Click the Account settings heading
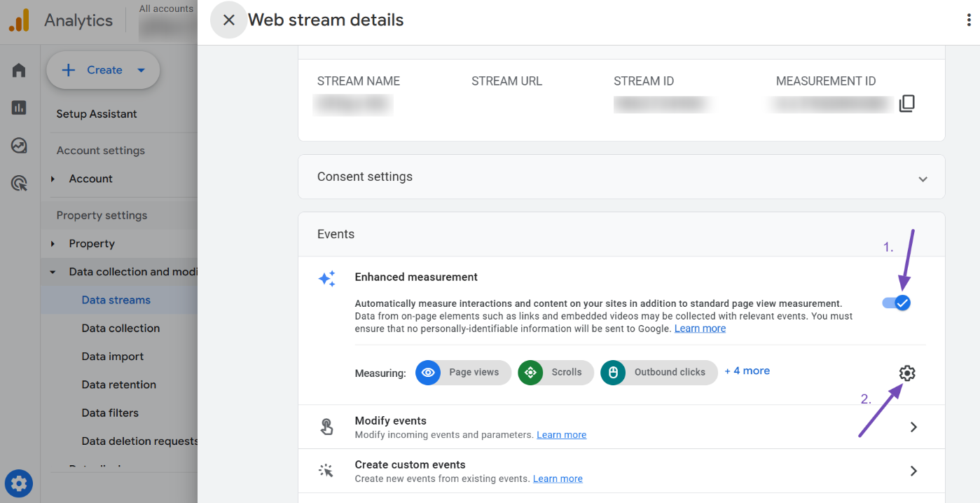The height and width of the screenshot is (503, 980). tap(101, 151)
